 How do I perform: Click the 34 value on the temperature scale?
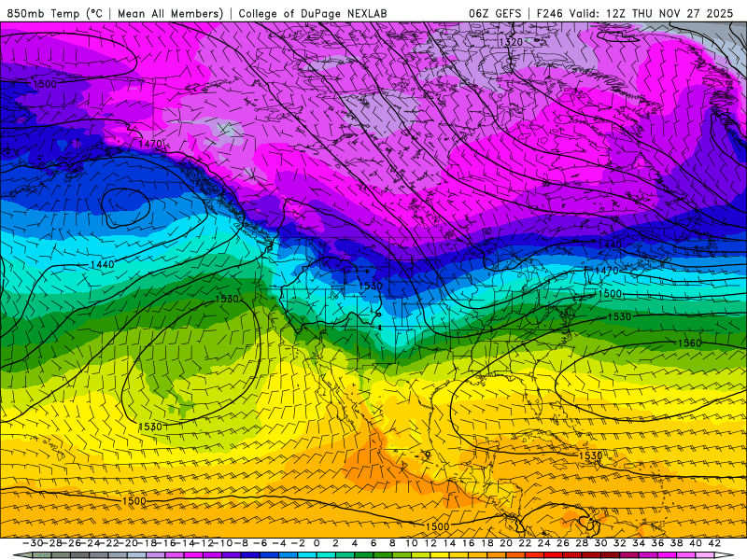tap(639, 543)
